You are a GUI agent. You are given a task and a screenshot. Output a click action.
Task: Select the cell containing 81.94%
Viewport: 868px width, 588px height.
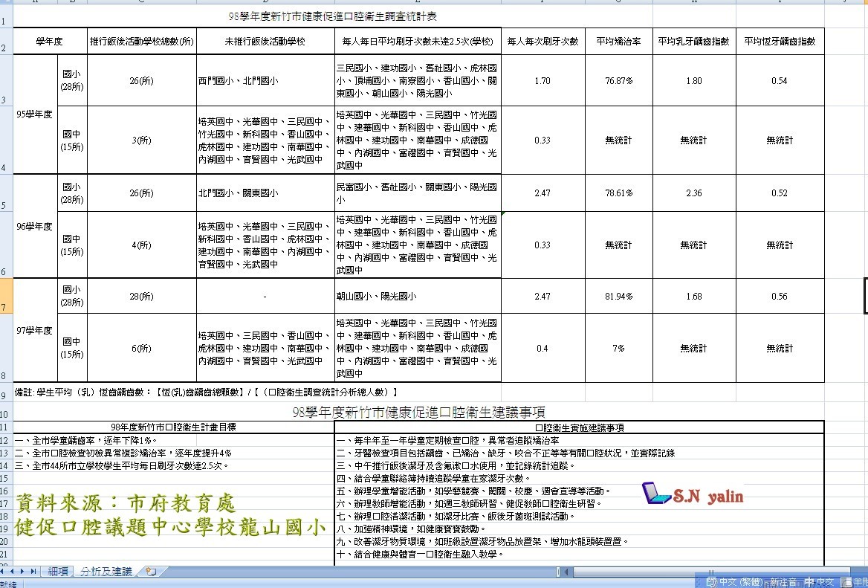pos(619,296)
